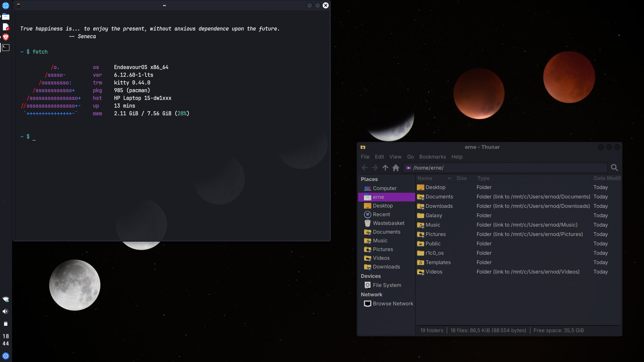Open the network Wi-Fi icon in the panel
This screenshot has height=362, width=644.
click(5, 299)
